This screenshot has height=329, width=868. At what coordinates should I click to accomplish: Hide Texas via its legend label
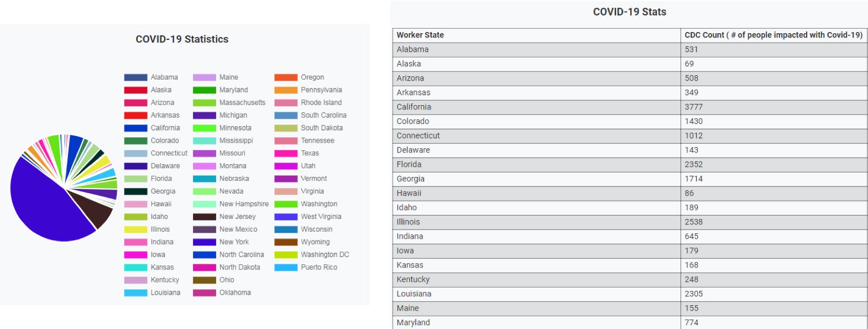(310, 153)
